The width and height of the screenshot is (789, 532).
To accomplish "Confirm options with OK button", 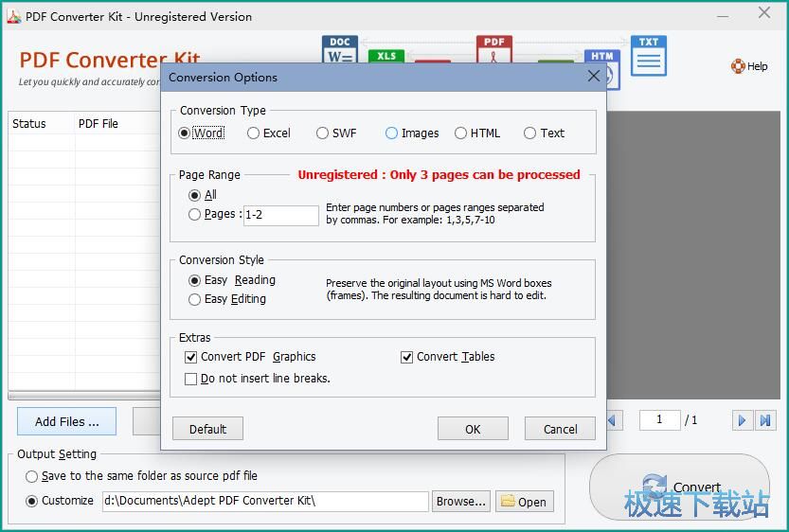I will pos(473,429).
